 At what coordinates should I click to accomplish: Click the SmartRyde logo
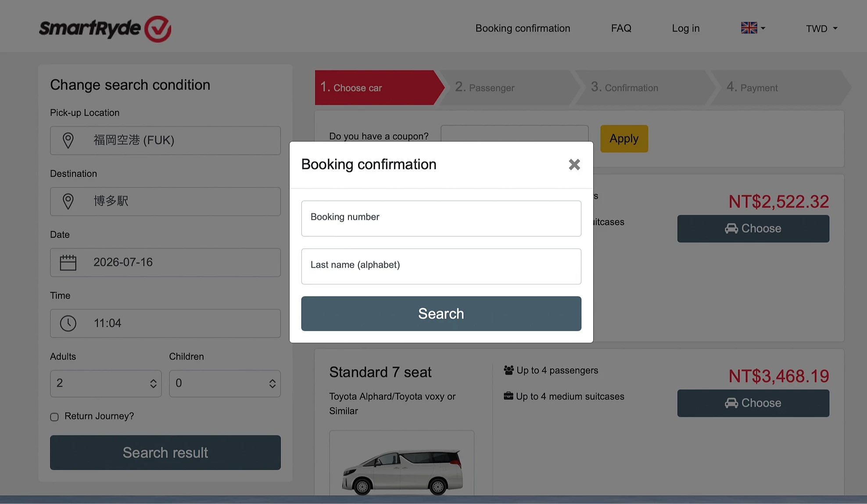pyautogui.click(x=105, y=29)
